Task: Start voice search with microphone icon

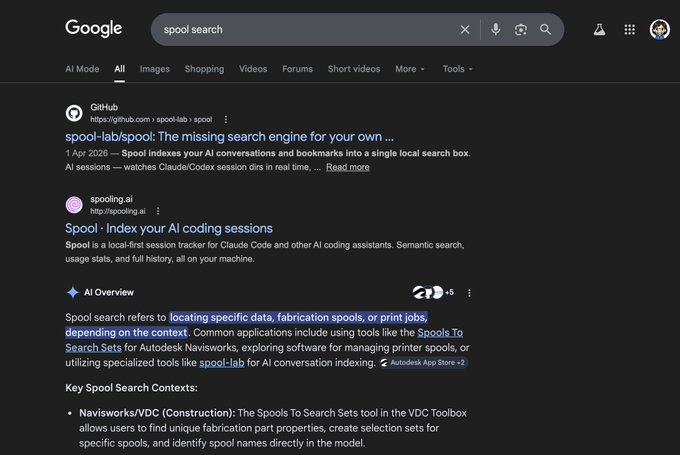Action: (496, 29)
